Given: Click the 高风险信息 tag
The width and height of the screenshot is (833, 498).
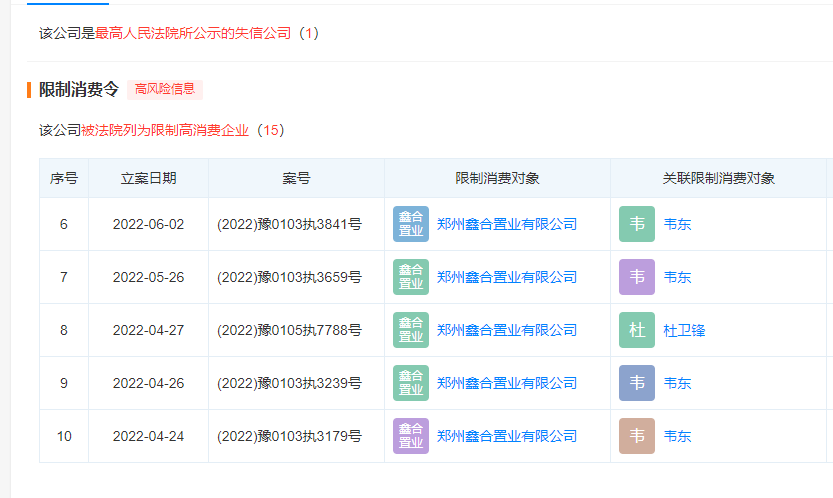Looking at the screenshot, I should coord(165,89).
